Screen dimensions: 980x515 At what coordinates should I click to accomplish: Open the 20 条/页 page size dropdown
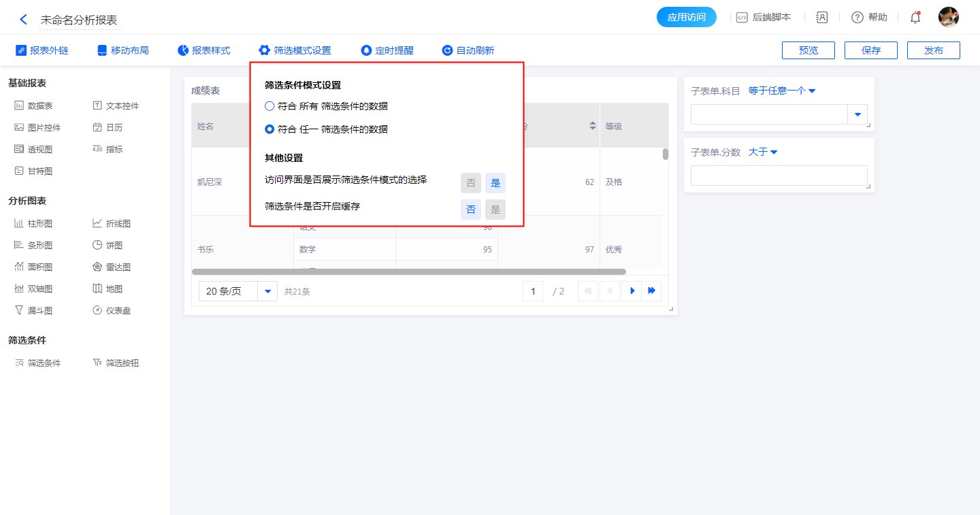click(267, 291)
